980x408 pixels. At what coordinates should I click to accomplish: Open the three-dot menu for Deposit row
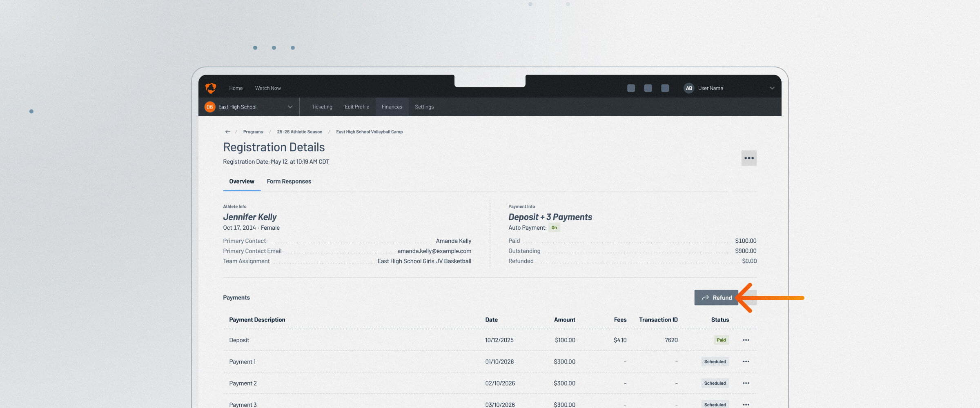[746, 340]
